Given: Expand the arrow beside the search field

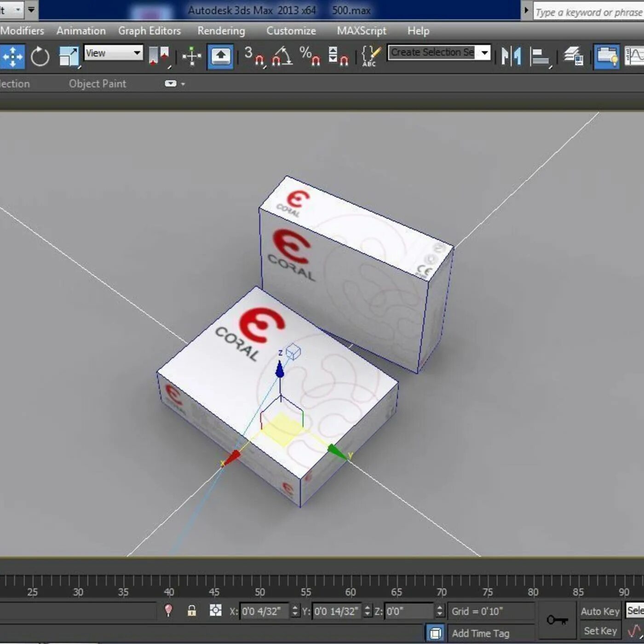Looking at the screenshot, I should click(526, 10).
